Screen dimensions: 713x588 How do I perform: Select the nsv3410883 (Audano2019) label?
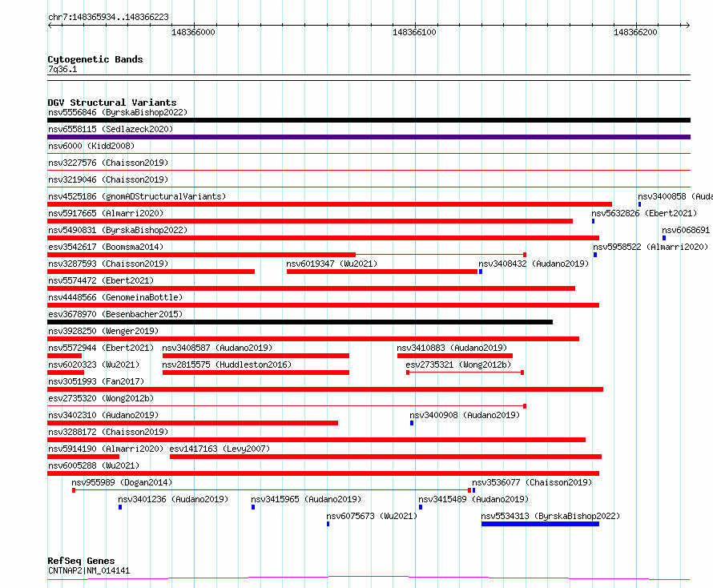click(452, 348)
